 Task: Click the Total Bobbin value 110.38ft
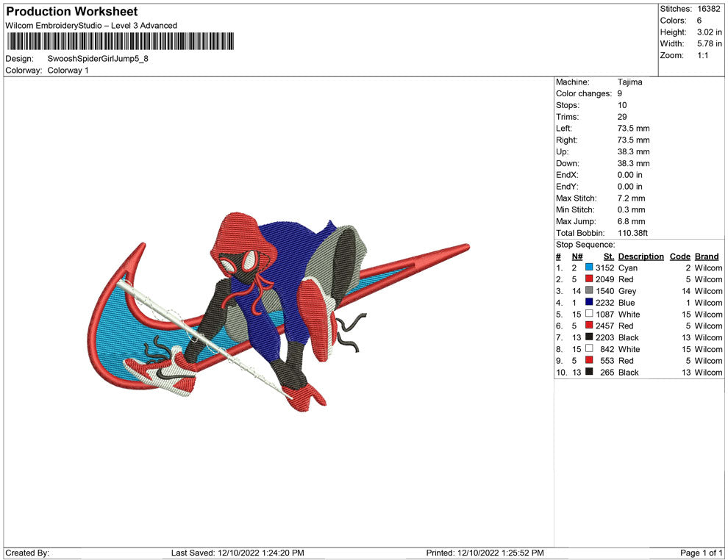[632, 233]
